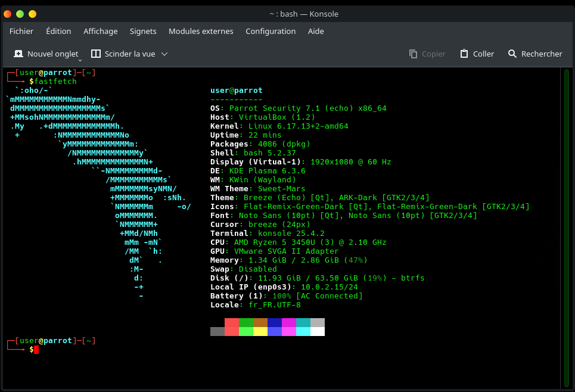Click the Nouvel onglet new-tab icon
Image resolution: width=575 pixels, height=392 pixels.
[x=18, y=54]
